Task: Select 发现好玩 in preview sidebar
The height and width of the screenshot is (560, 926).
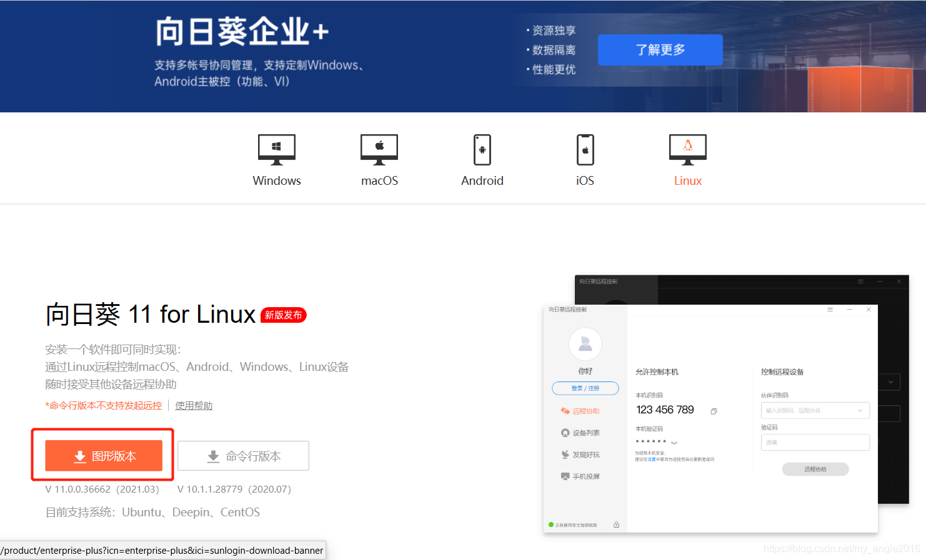Action: point(580,454)
